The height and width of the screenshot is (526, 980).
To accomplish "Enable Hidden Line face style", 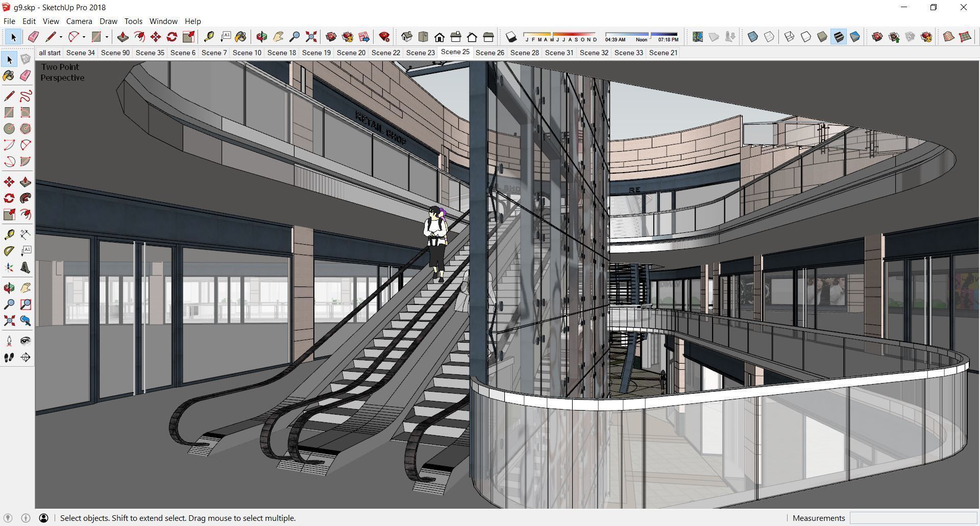I will 806,37.
